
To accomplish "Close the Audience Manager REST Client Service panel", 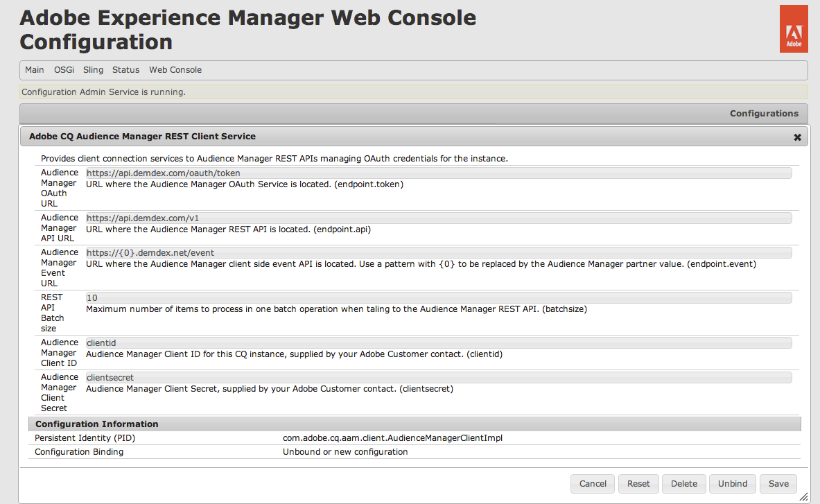I will 796,137.
